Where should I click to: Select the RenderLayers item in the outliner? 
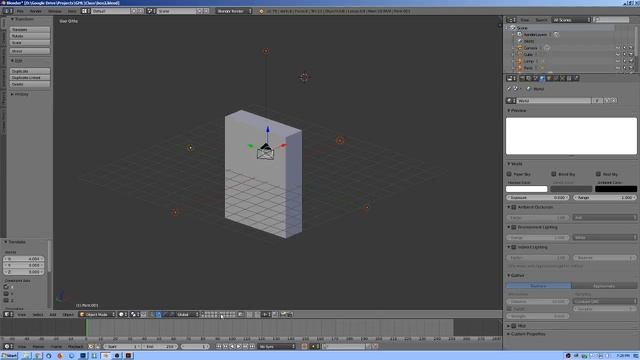(x=536, y=35)
